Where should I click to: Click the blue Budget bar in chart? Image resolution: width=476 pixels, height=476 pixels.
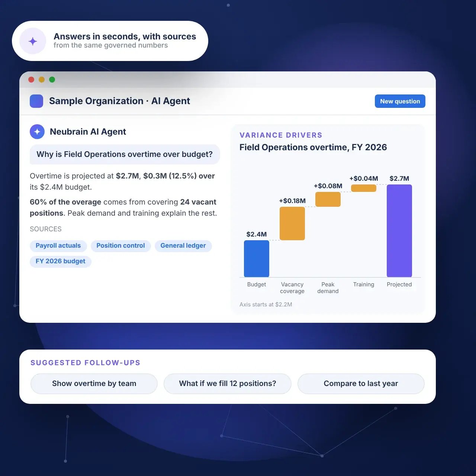pos(257,258)
